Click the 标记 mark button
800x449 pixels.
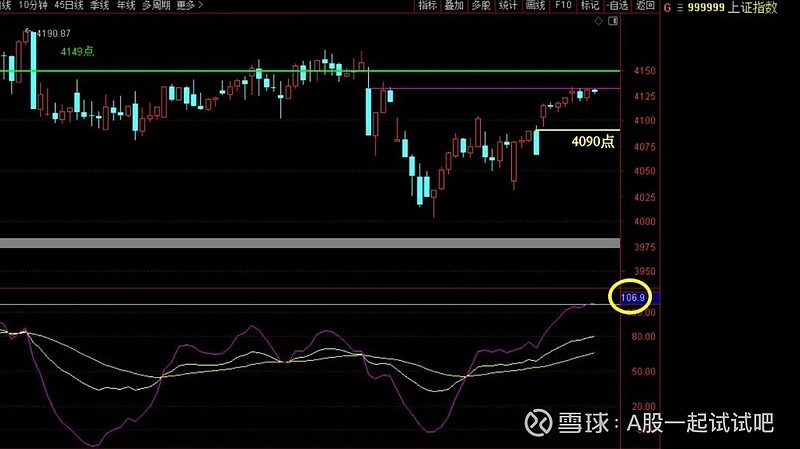pyautogui.click(x=590, y=5)
